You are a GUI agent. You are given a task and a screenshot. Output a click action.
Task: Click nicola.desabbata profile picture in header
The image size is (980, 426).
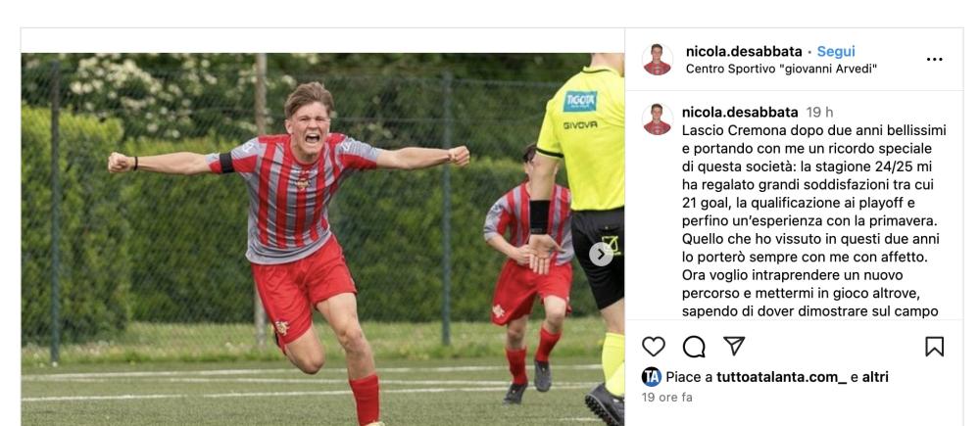pos(658,60)
